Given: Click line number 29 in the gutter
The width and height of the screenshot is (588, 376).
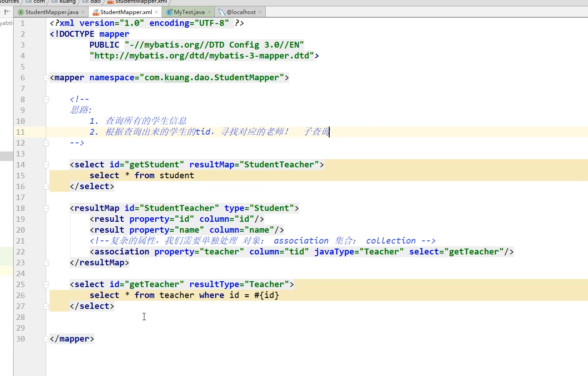Looking at the screenshot, I should click(20, 328).
